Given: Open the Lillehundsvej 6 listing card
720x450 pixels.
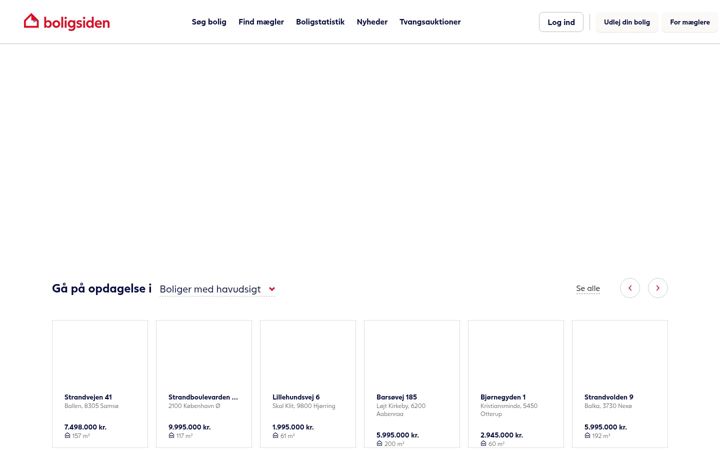Looking at the screenshot, I should click(x=308, y=384).
